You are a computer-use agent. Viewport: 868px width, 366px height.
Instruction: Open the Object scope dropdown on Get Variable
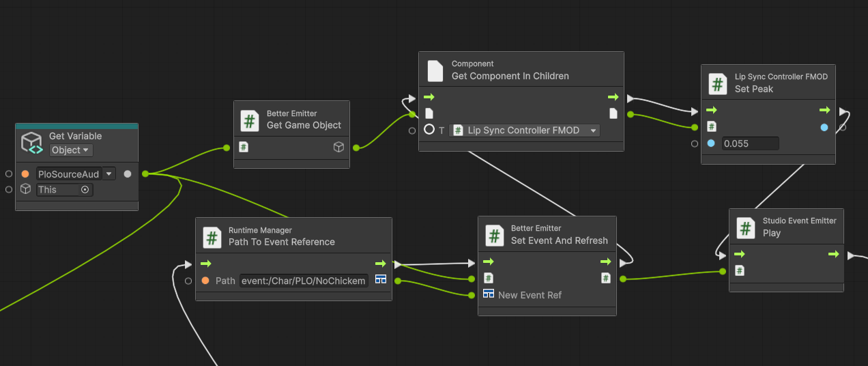[x=70, y=150]
